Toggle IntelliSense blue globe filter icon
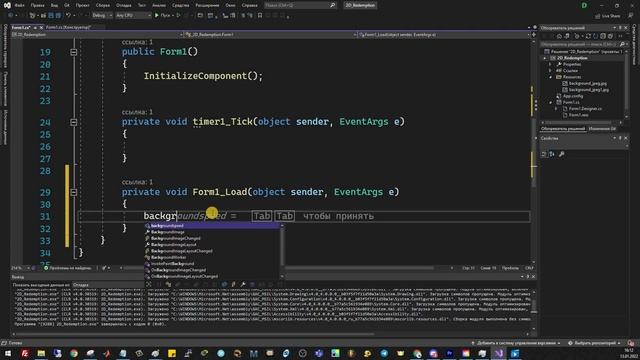Screen dimensions: 640x360 tap(224, 284)
